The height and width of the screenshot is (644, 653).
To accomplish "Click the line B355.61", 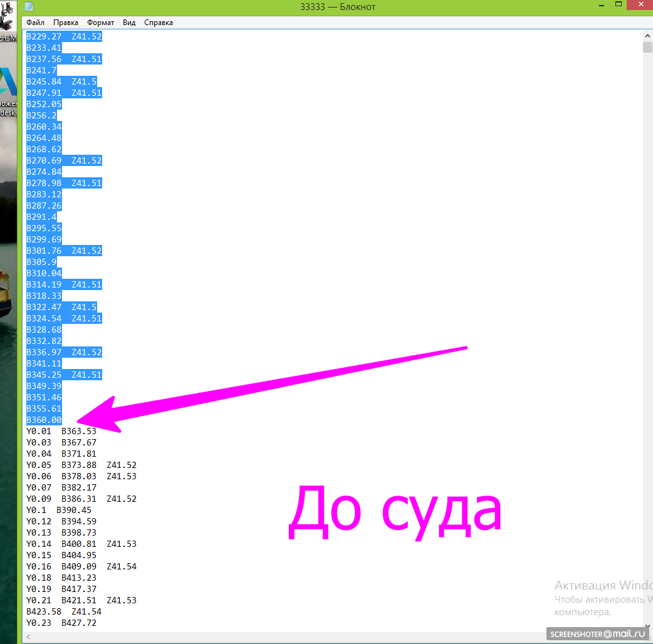I will pyautogui.click(x=44, y=409).
